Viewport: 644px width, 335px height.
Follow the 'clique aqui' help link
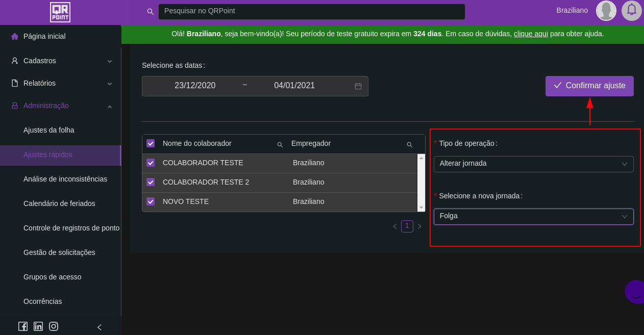point(531,34)
